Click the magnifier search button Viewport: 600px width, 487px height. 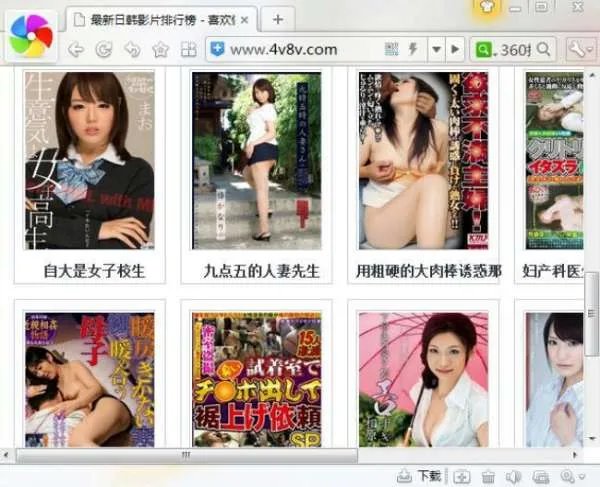click(x=544, y=49)
